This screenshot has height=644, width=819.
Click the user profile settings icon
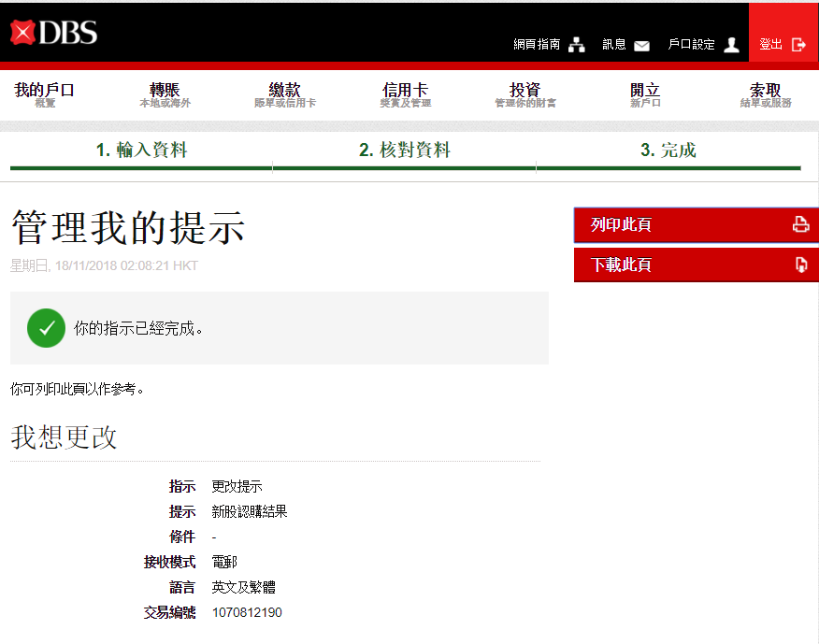pyautogui.click(x=731, y=45)
